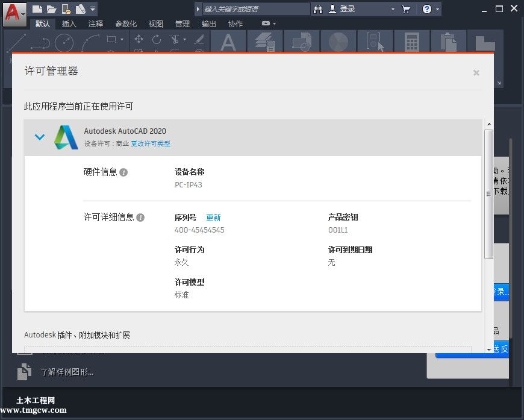Open the Block insert icon
524x420 pixels.
point(301,42)
